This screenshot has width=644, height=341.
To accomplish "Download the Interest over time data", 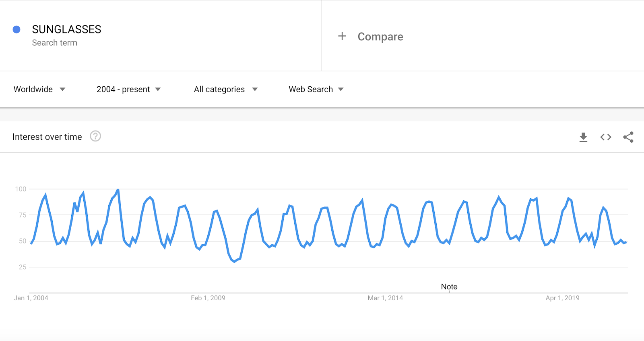I will click(x=583, y=137).
